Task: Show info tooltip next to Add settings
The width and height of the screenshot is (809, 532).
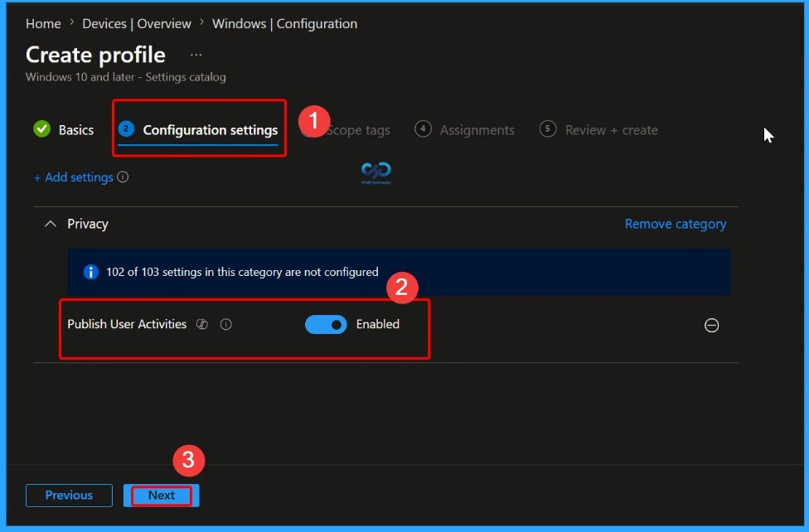Action: (123, 177)
